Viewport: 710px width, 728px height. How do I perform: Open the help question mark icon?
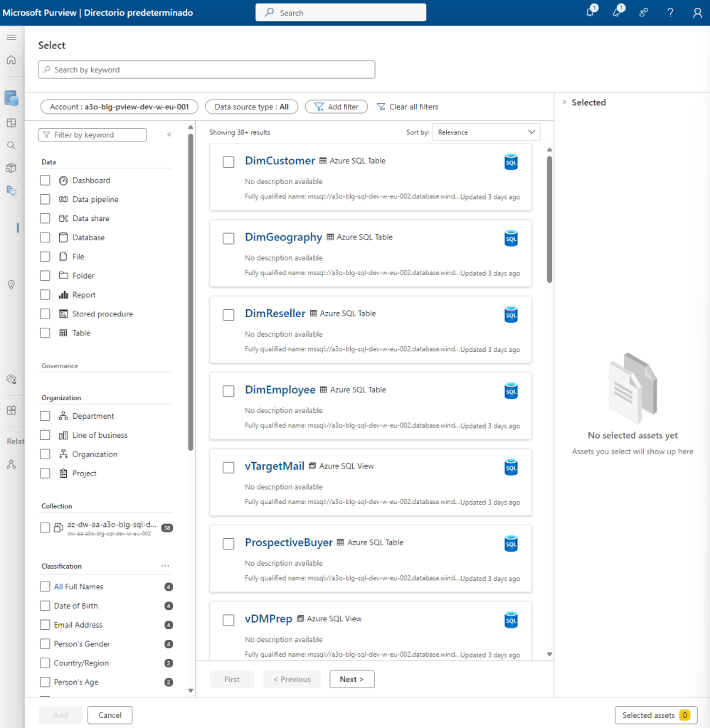coord(670,13)
